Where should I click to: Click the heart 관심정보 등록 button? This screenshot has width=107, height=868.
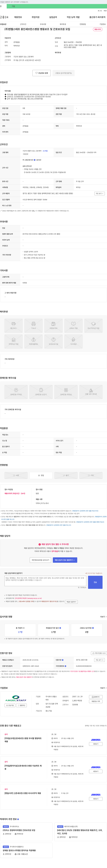tap(42, 73)
